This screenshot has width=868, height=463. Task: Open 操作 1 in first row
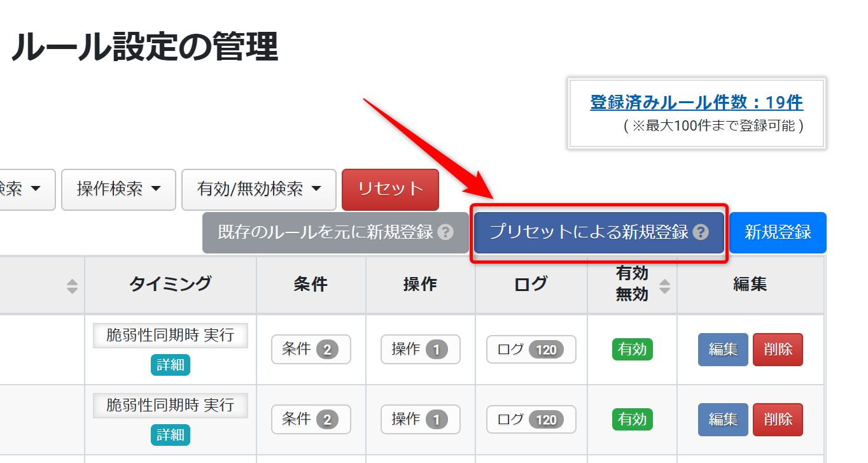(421, 349)
